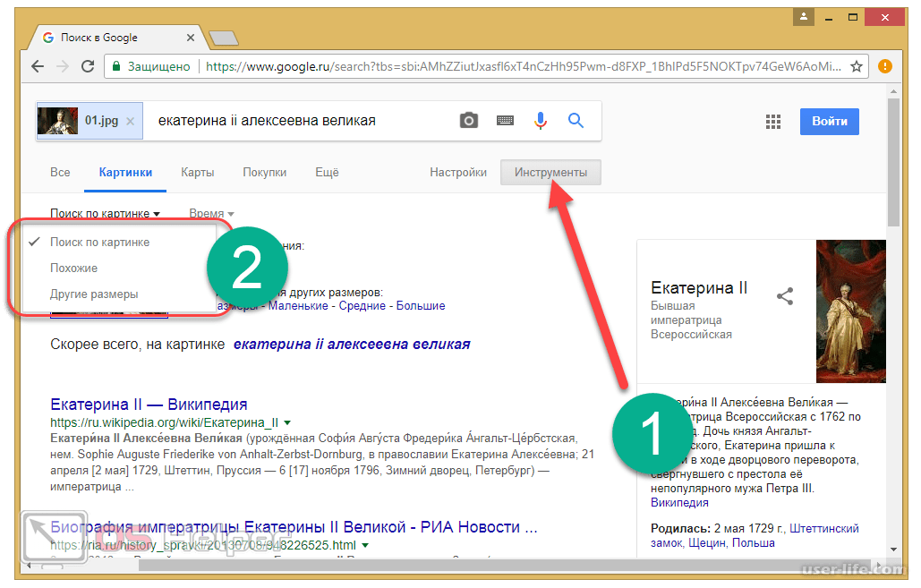Image resolution: width=921 pixels, height=588 pixels.
Task: Click the Инструменты button
Action: [550, 172]
